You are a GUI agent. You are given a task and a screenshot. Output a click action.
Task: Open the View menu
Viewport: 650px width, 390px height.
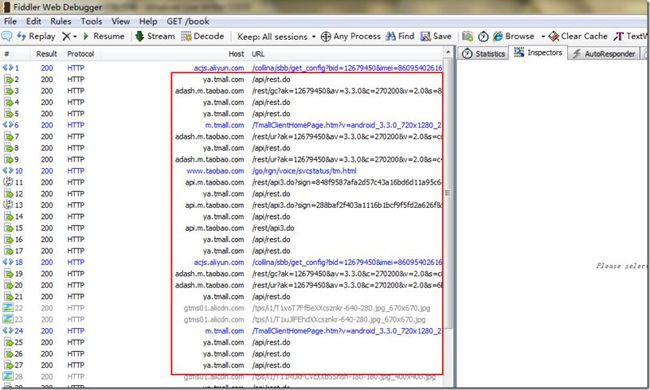(121, 21)
